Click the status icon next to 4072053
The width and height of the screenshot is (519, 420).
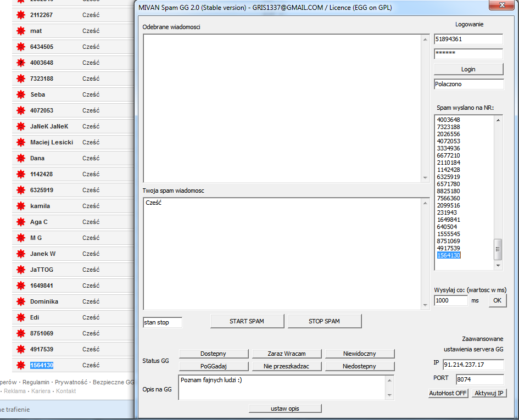coord(21,110)
